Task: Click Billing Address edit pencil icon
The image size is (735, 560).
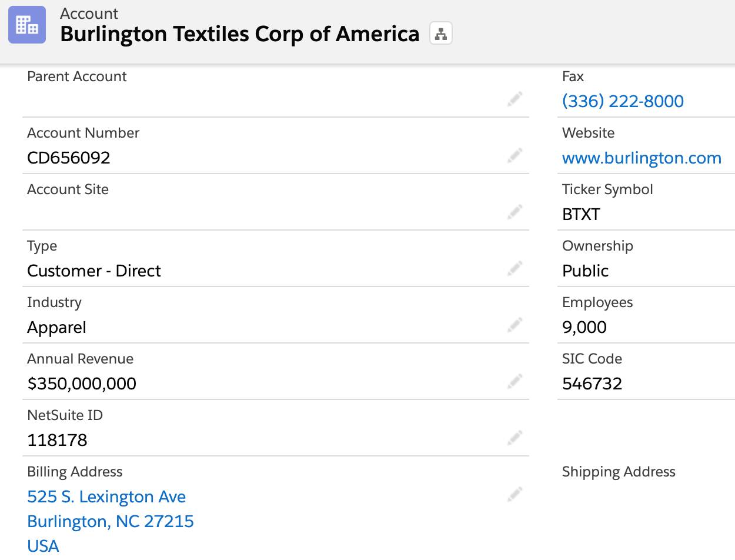Action: coord(515,495)
